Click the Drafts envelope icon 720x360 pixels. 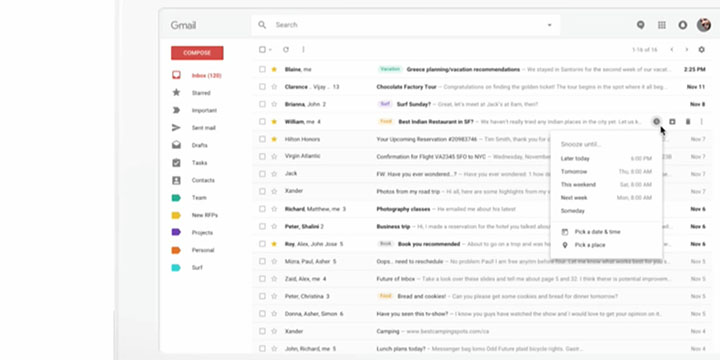point(176,145)
